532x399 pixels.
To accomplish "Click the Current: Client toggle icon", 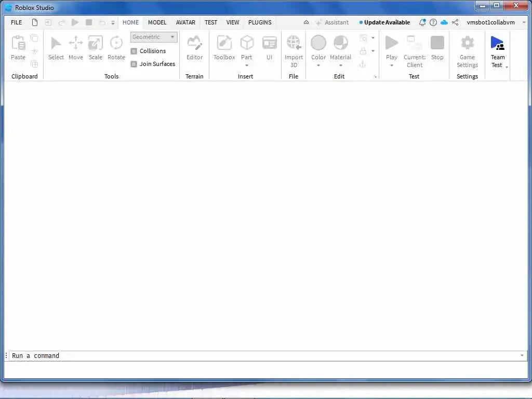I will pos(414,43).
